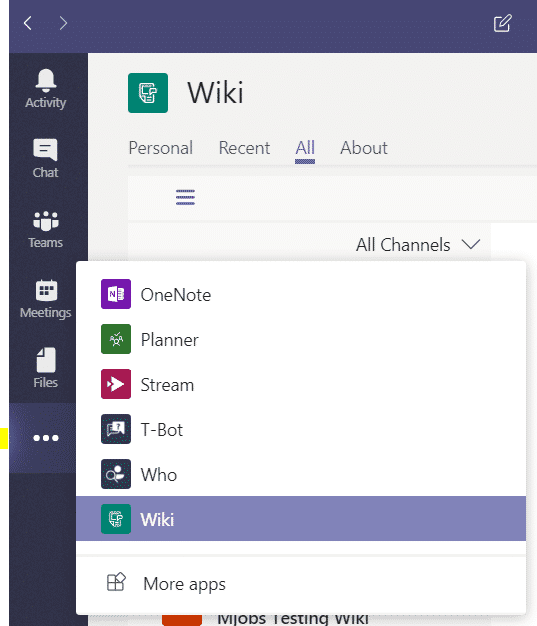The height and width of the screenshot is (626, 537).
Task: Choose Who from the apps list
Action: coord(301,474)
